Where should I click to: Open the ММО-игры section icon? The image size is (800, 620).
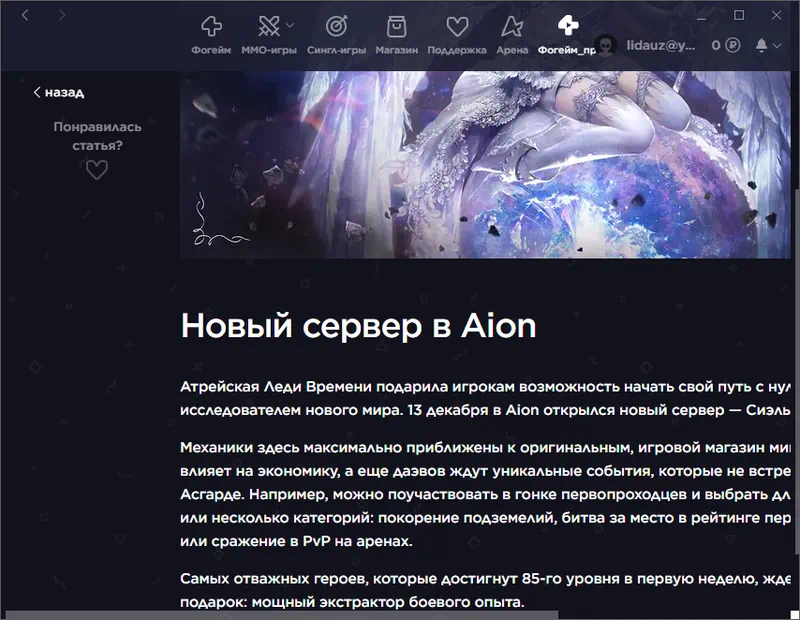pyautogui.click(x=269, y=26)
